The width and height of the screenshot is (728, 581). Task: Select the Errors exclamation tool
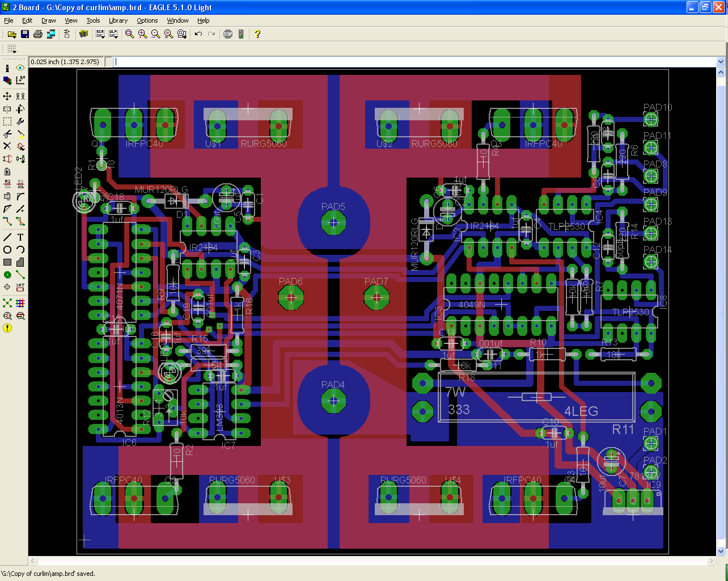(7, 328)
